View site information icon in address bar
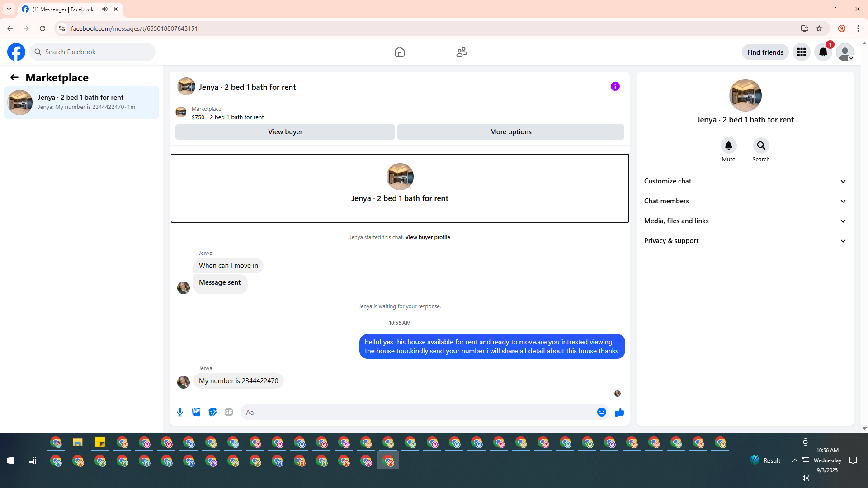The width and height of the screenshot is (868, 488). pyautogui.click(x=62, y=28)
